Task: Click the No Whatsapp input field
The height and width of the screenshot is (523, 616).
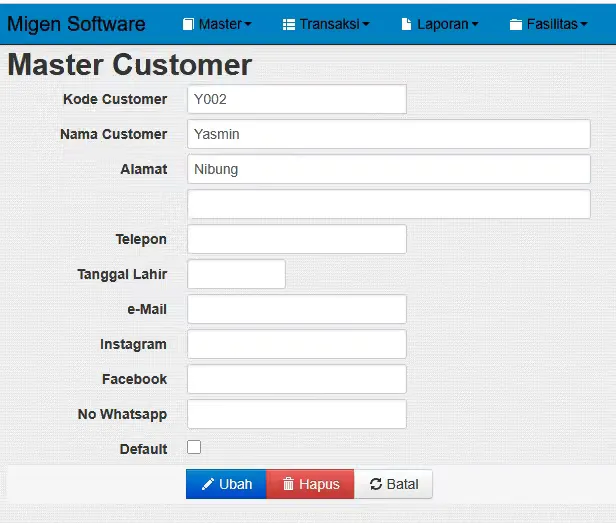Action: [297, 414]
